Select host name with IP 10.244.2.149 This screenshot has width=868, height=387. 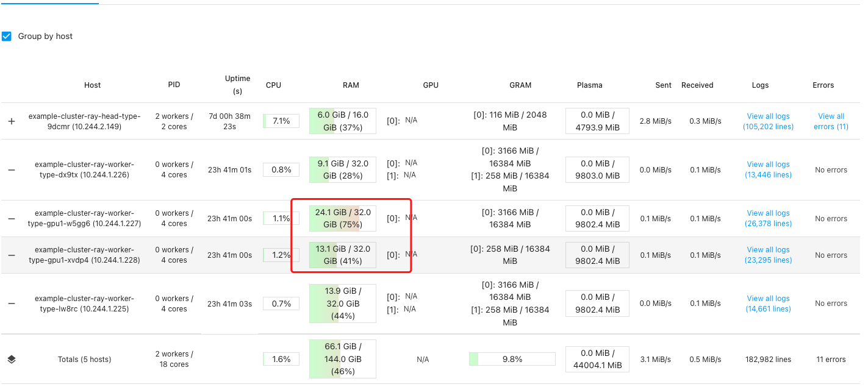pyautogui.click(x=84, y=121)
